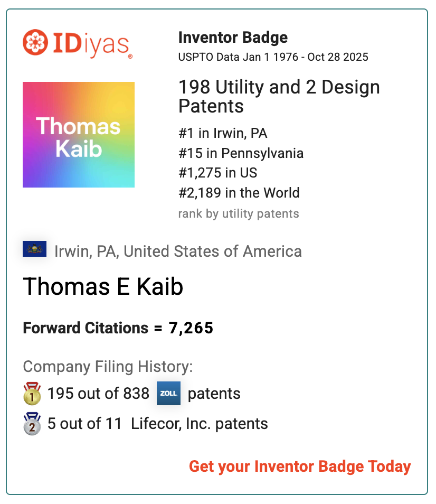Image resolution: width=436 pixels, height=504 pixels.
Task: Click the ZOLL company logo
Action: (168, 394)
